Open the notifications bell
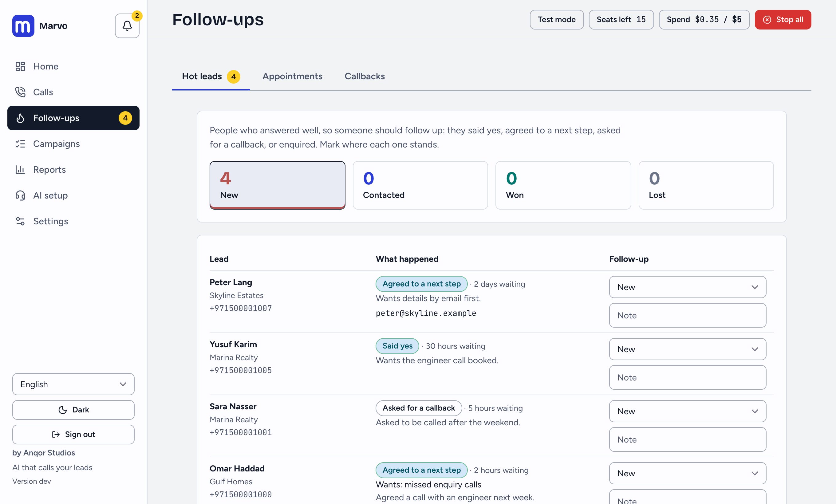The width and height of the screenshot is (836, 504). tap(127, 26)
